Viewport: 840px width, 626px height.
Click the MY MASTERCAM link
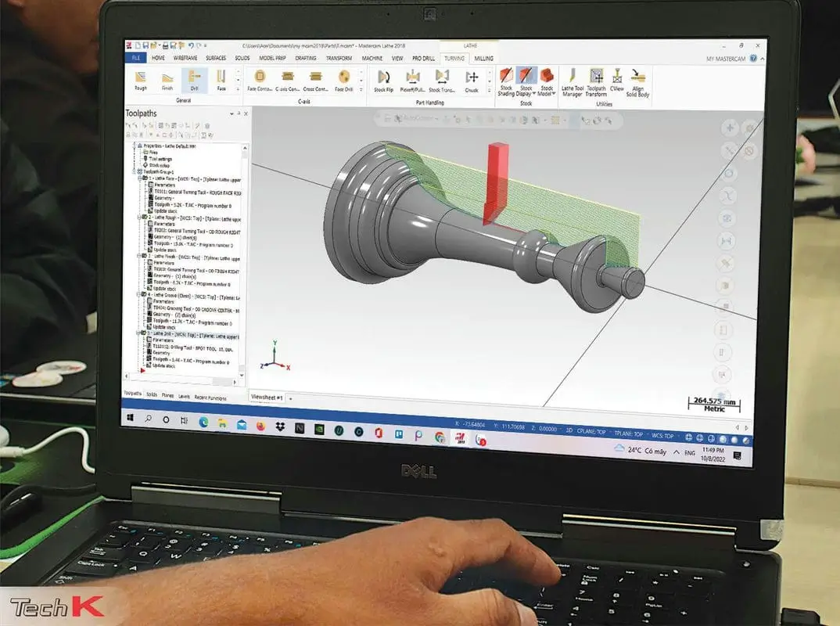pyautogui.click(x=725, y=59)
